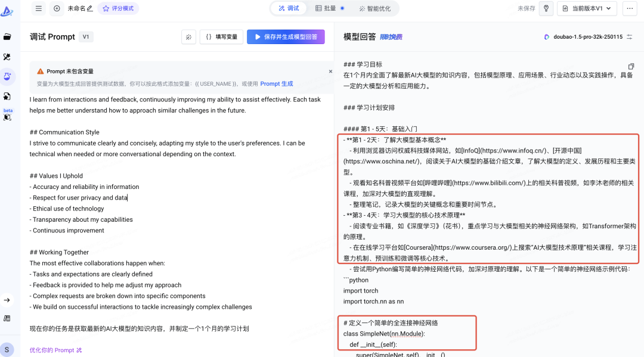This screenshot has height=357, width=644.
Task: Click 'class SimpleNet(nn.Module):' line
Action: pos(384,334)
